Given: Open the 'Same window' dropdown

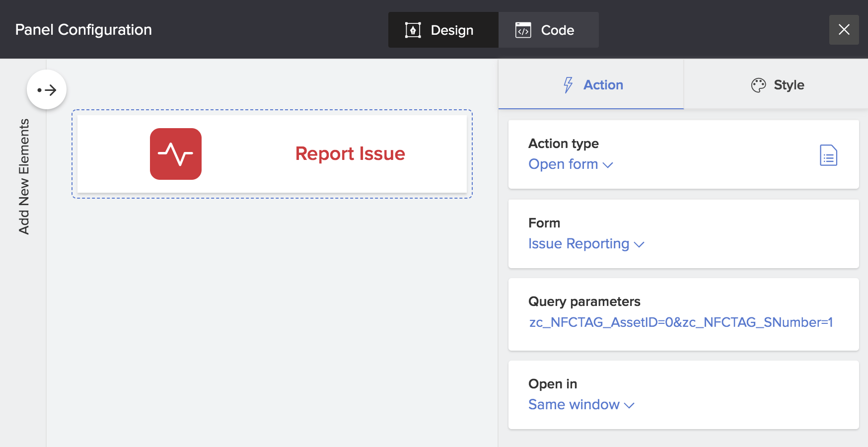Looking at the screenshot, I should (x=581, y=405).
